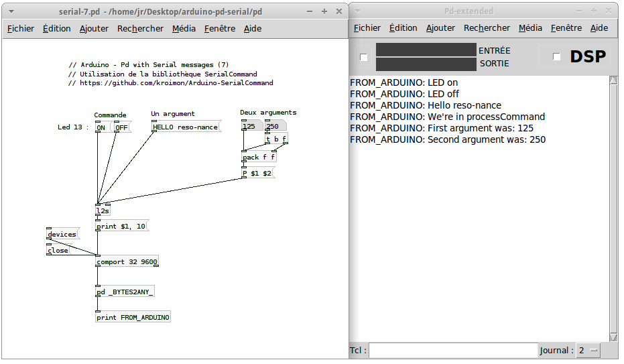The image size is (624, 364).
Task: Click the ON message box
Action: pyautogui.click(x=103, y=127)
